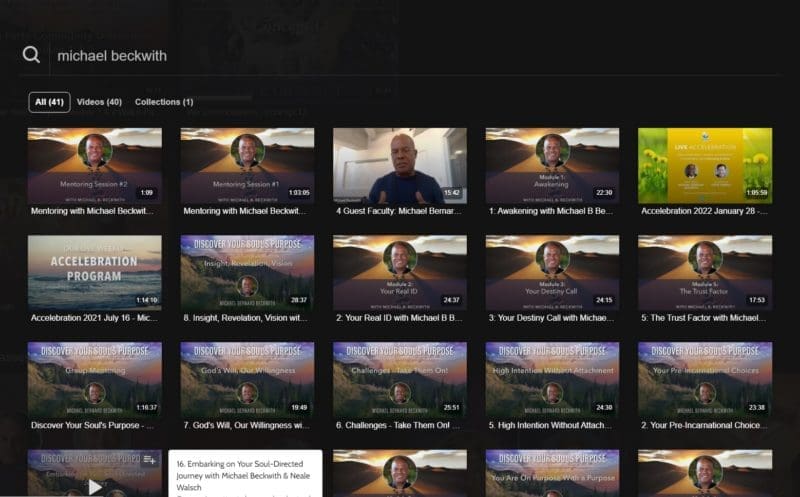Open Module 2 Your Real ID thumbnail

point(399,272)
